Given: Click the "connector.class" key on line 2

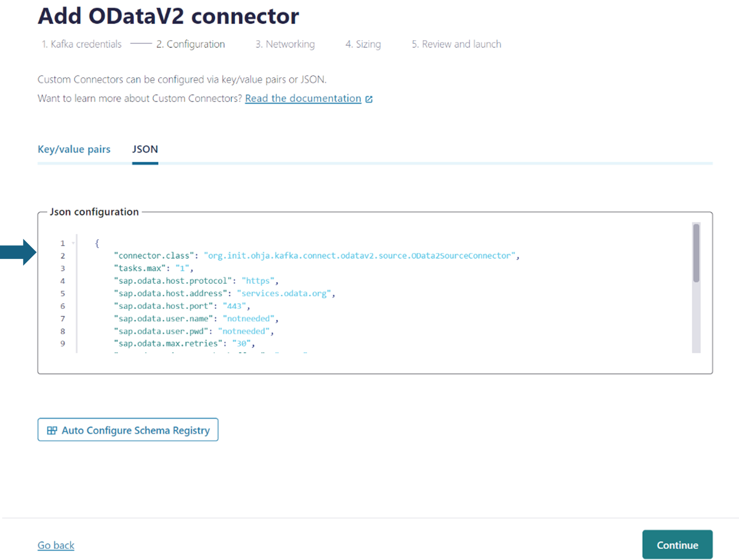Looking at the screenshot, I should [155, 256].
